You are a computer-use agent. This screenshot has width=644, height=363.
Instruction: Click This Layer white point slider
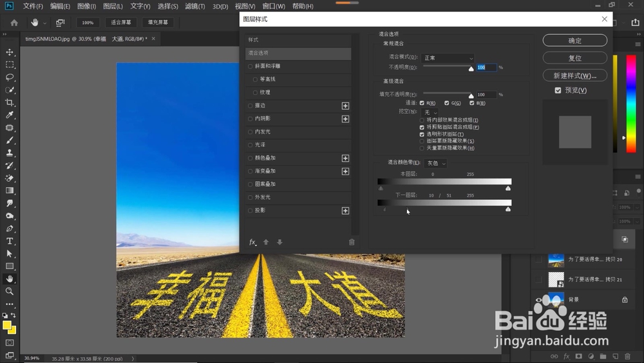508,188
